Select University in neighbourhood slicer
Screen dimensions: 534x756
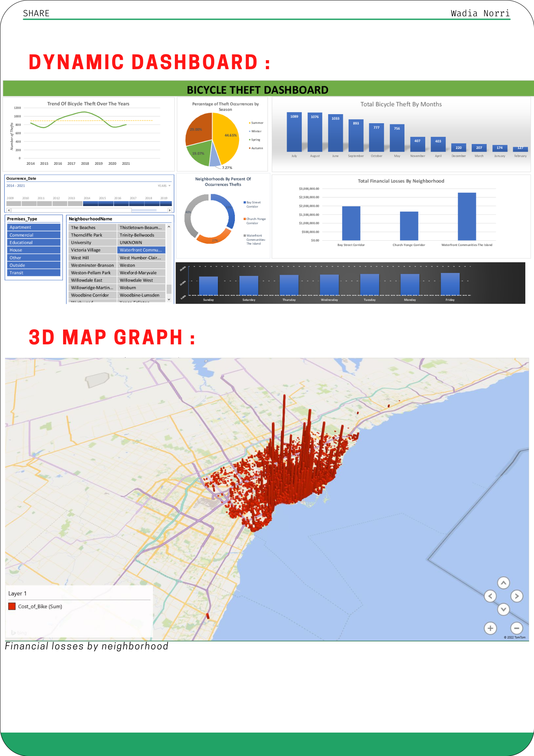point(93,243)
